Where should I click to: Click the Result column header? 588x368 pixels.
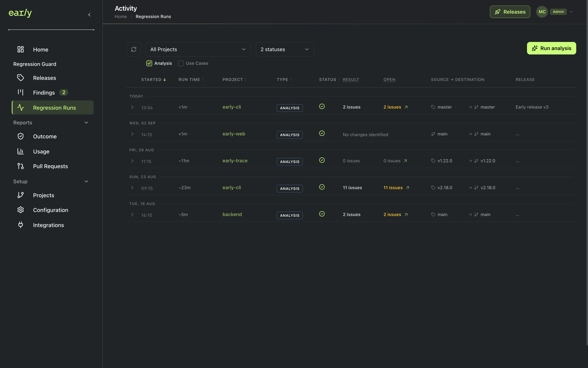351,80
